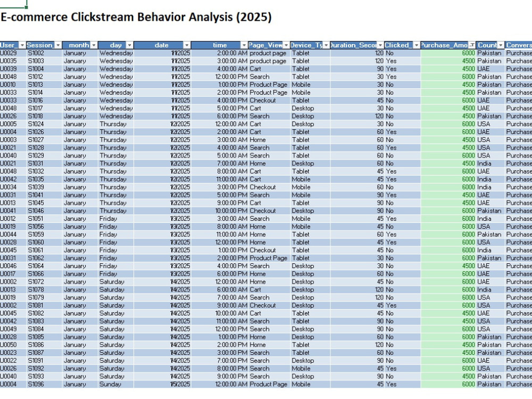The image size is (532, 399).
Task: Select the session cell S1002
Action: click(x=45, y=53)
